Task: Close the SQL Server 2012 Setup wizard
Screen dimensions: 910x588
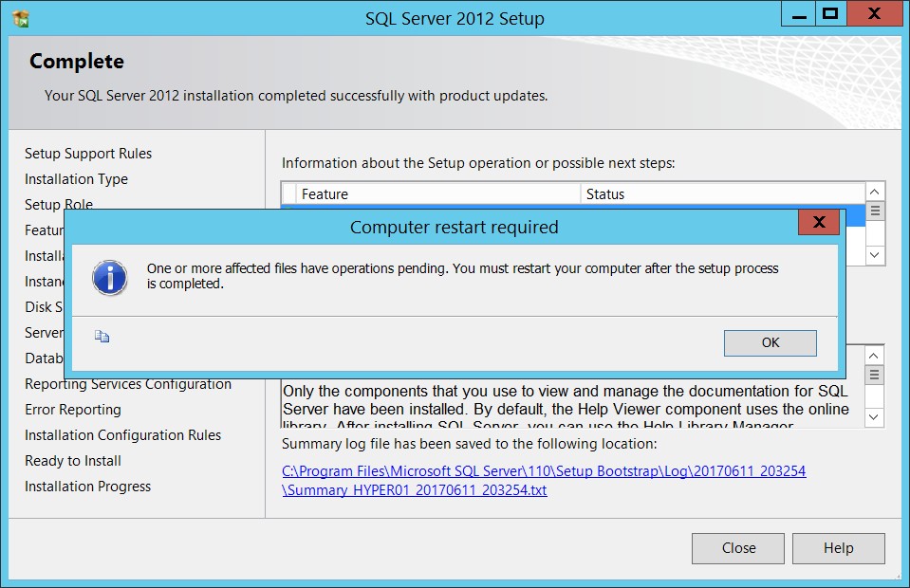Action: pos(737,548)
